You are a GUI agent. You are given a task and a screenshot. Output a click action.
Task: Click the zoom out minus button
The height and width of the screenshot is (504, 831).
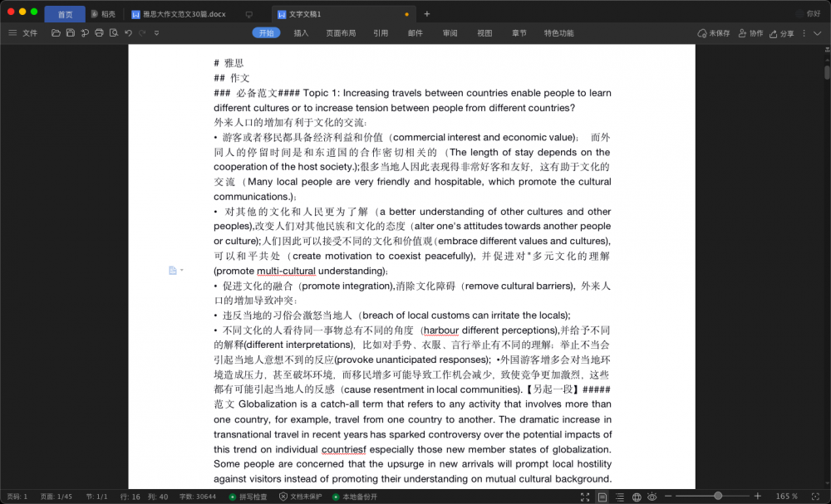(668, 497)
